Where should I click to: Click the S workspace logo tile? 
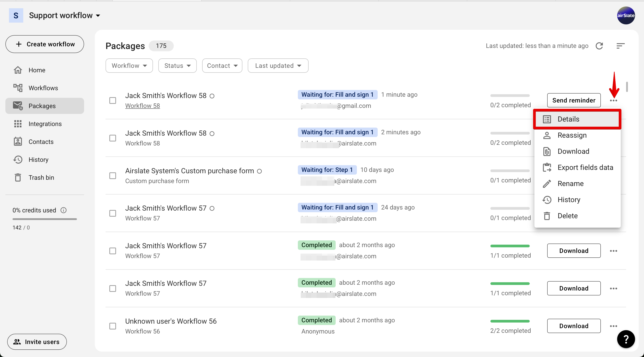coord(16,15)
